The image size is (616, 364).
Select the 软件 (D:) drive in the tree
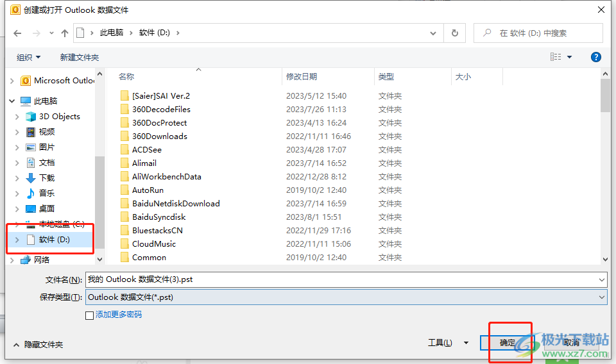48,240
